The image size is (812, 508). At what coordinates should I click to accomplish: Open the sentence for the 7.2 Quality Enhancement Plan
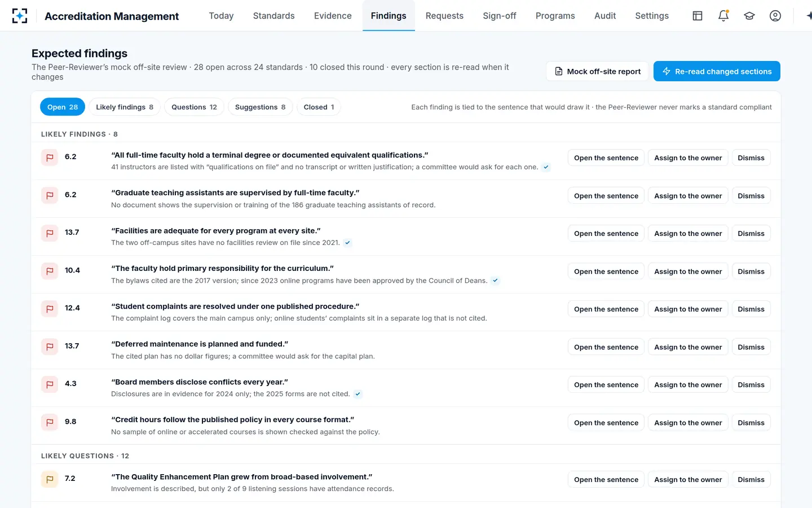coord(606,480)
